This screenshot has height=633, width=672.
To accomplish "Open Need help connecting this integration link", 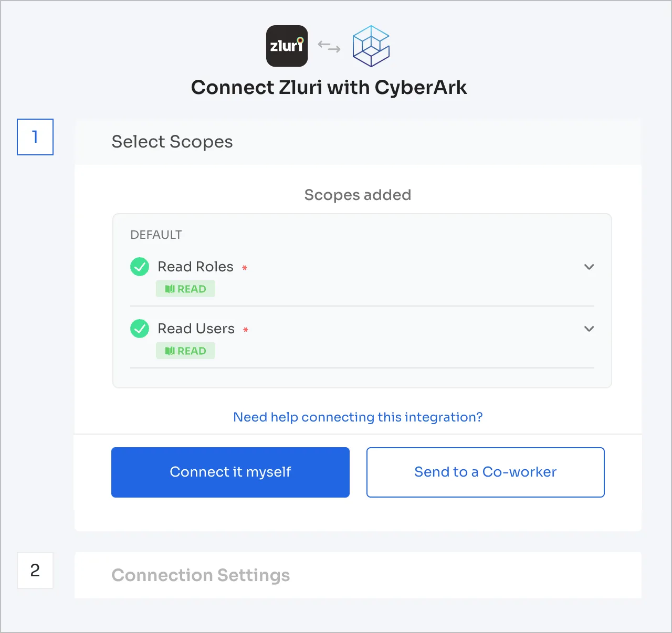I will [x=358, y=417].
